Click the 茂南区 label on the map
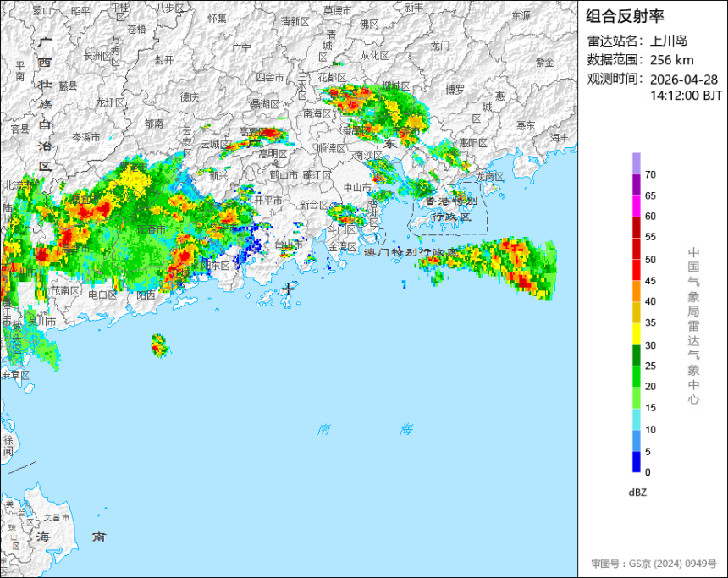This screenshot has height=578, width=728. click(65, 291)
